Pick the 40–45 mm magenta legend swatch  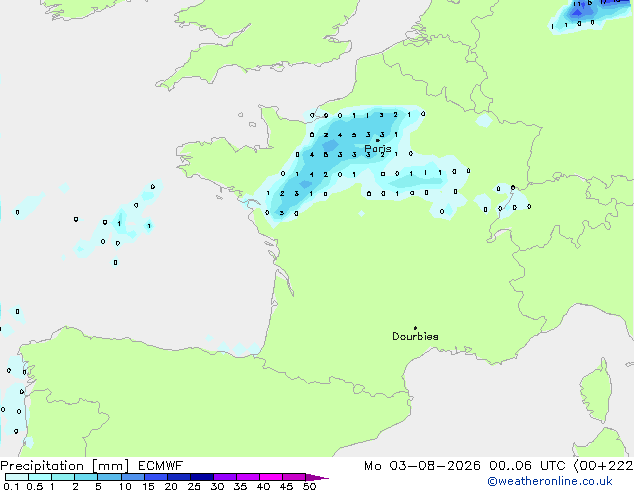point(271,477)
